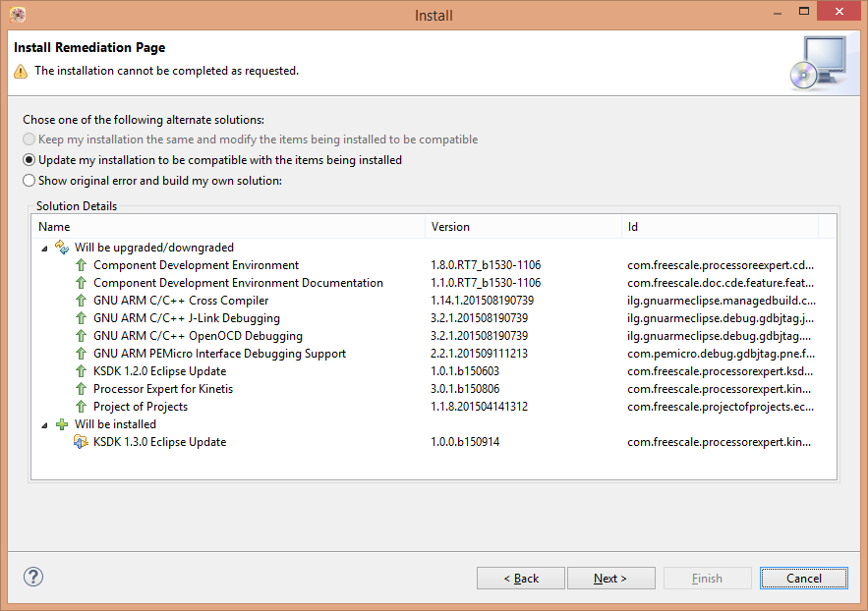
Task: Select Show original error and build solution
Action: [x=29, y=181]
